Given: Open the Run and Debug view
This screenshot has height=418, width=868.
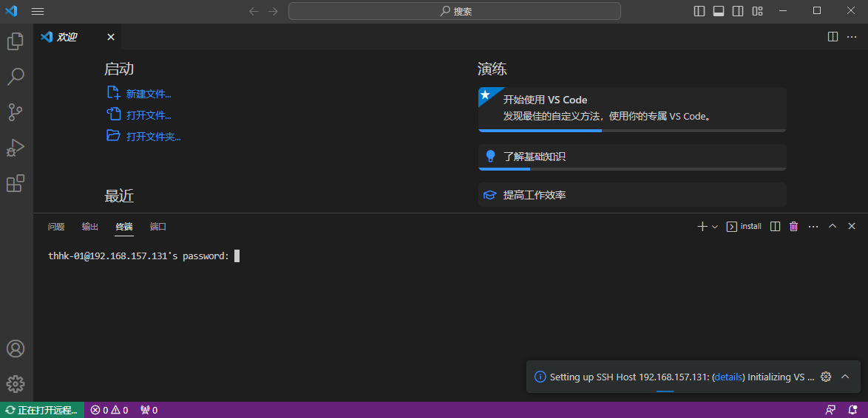Looking at the screenshot, I should tap(16, 148).
